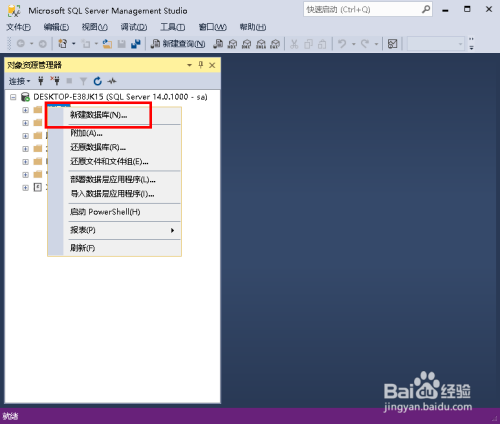Image resolution: width=500 pixels, height=424 pixels.
Task: Choose 刷新(F) in the context menu
Action: tap(114, 248)
